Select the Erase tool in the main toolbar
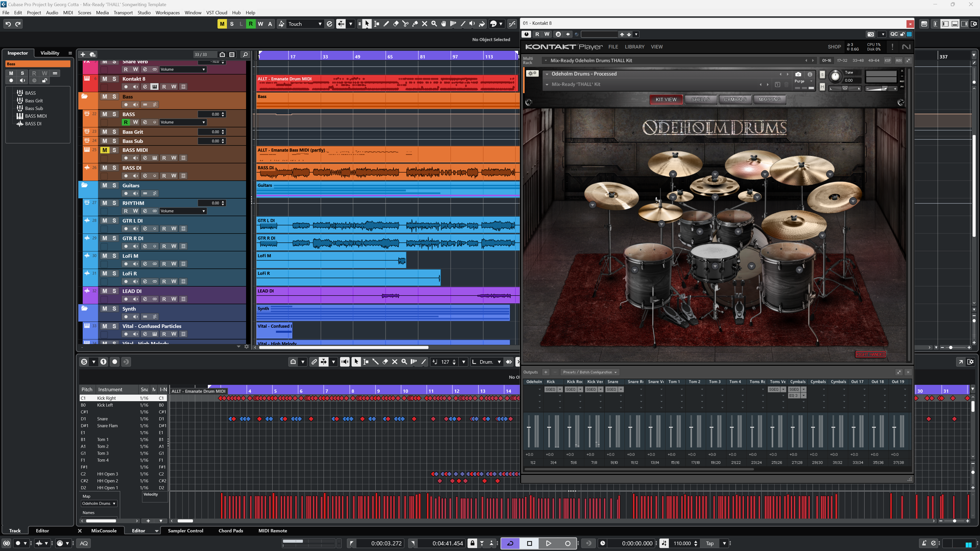This screenshot has height=551, width=980. pyautogui.click(x=396, y=24)
